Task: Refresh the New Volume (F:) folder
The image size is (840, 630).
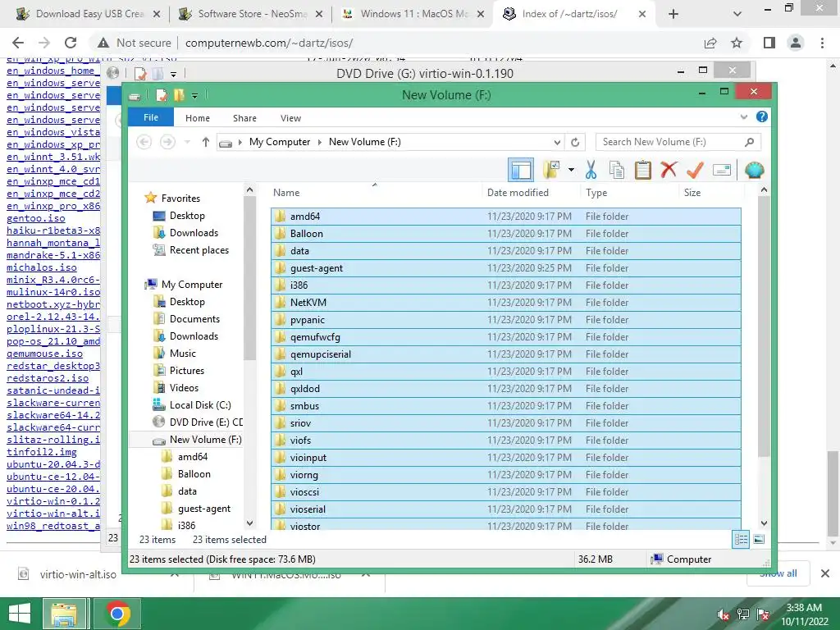Action: click(x=575, y=142)
